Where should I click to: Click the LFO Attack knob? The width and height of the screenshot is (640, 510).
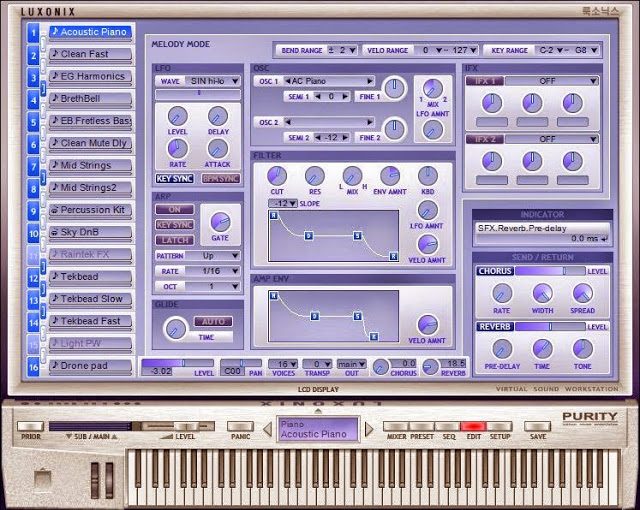218,149
